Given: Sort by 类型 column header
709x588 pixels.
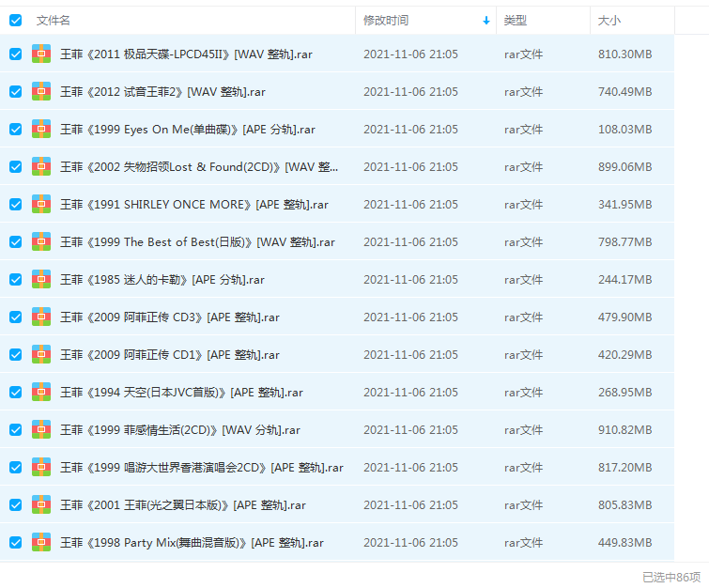Looking at the screenshot, I should (515, 20).
